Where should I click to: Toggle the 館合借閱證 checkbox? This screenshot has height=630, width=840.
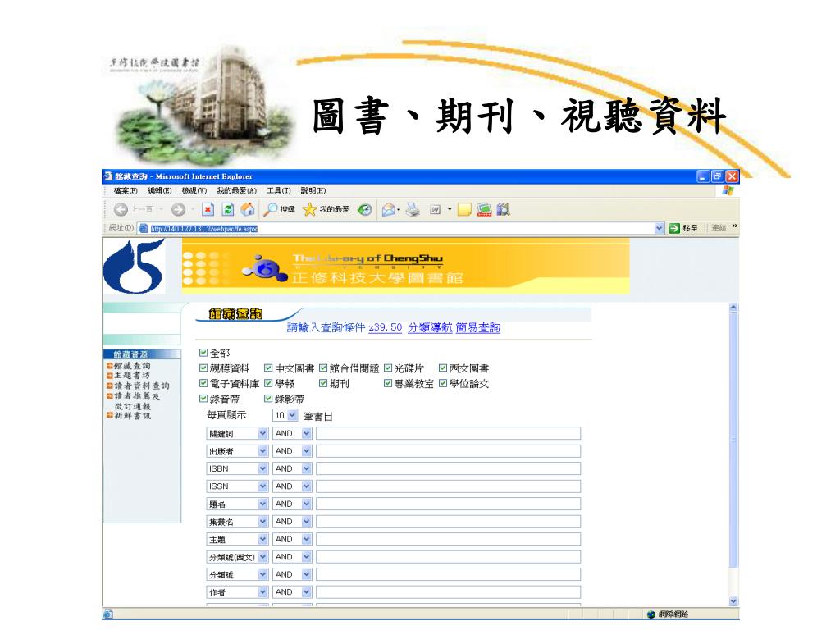[323, 368]
